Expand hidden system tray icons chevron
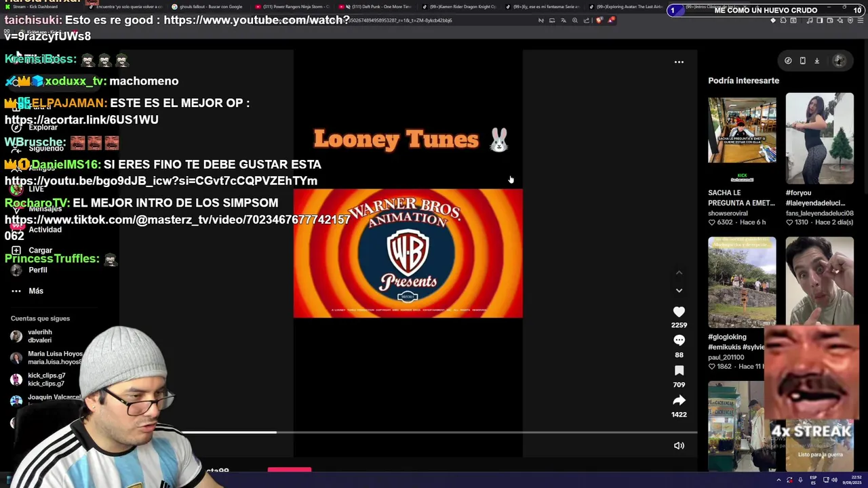The image size is (868, 488). point(778,481)
